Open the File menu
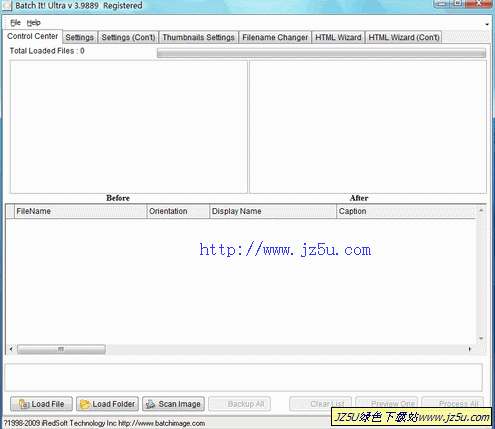The height and width of the screenshot is (429, 495). (15, 23)
